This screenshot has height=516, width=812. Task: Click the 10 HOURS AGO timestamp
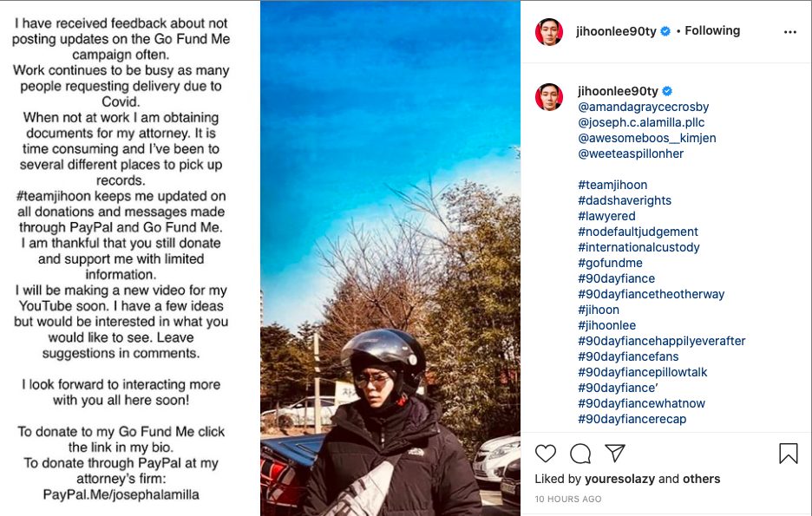(x=567, y=500)
